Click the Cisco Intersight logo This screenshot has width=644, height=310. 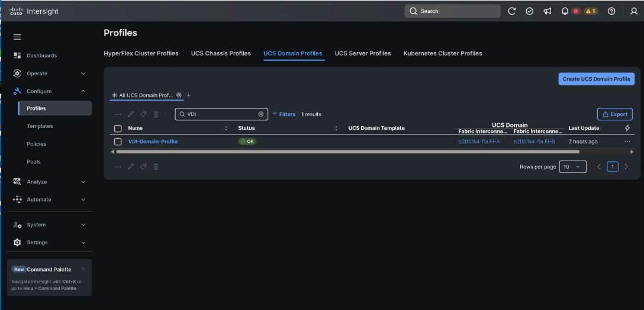34,11
